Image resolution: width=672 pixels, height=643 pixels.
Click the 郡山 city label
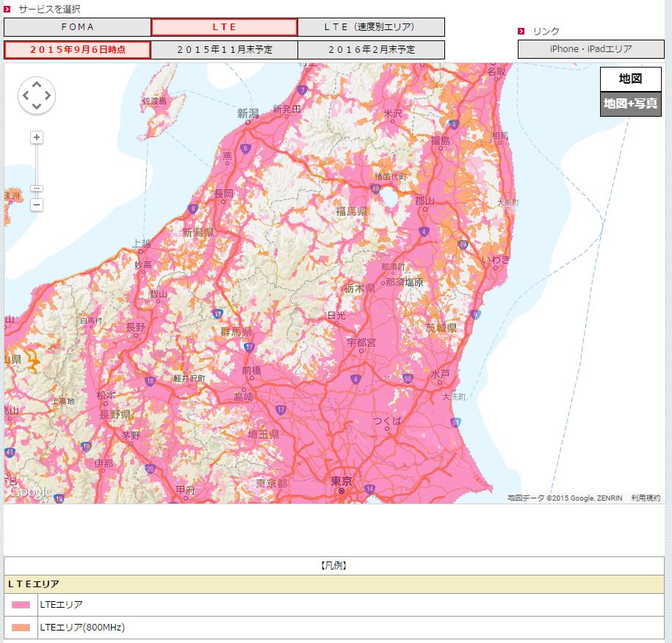click(424, 200)
